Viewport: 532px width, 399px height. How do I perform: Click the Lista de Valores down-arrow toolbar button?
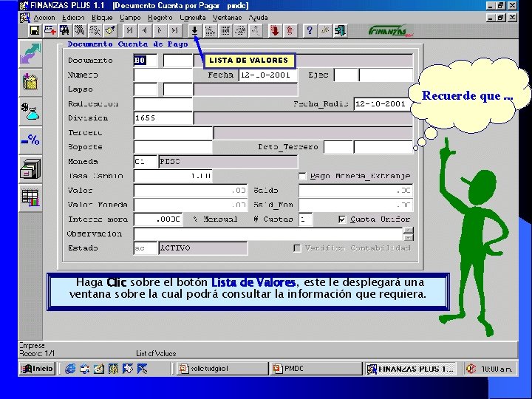click(x=194, y=31)
